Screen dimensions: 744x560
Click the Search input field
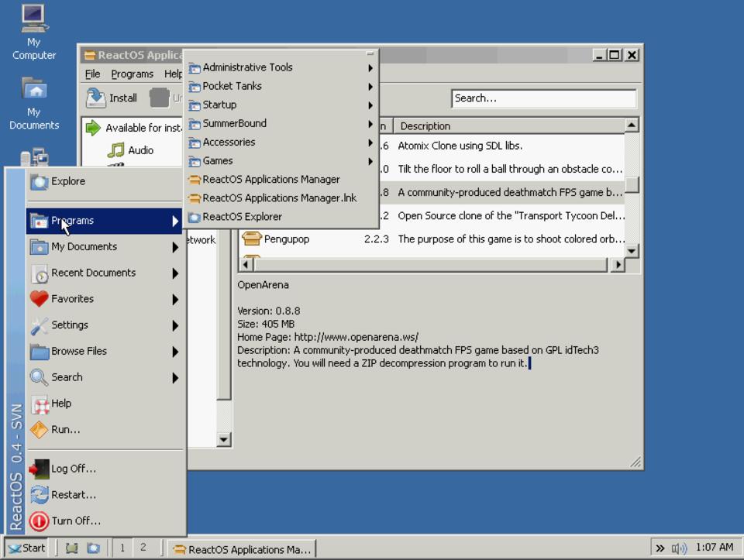[x=542, y=98]
